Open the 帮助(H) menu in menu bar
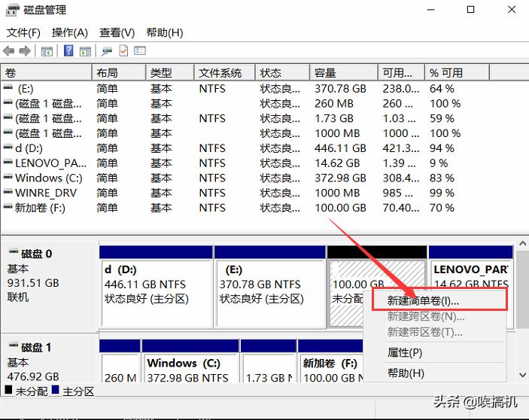 tap(164, 32)
